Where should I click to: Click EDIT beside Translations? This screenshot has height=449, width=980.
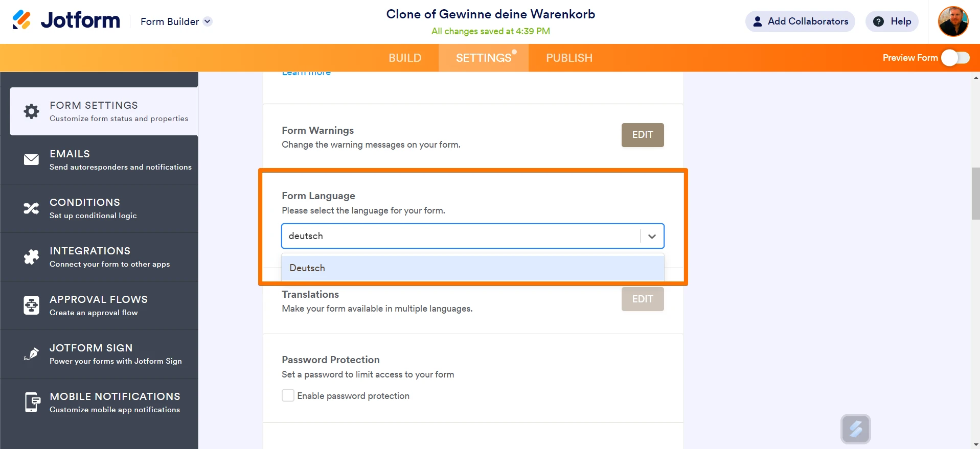[642, 299]
